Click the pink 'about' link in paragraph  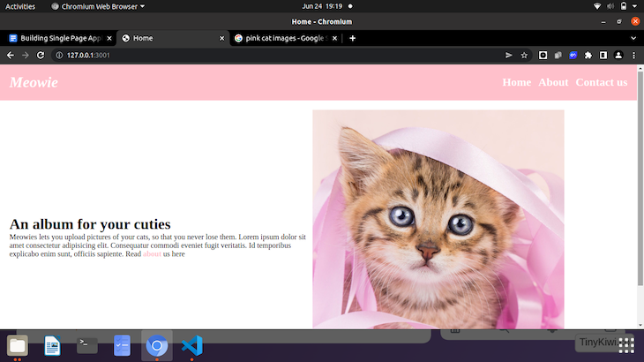coord(152,254)
